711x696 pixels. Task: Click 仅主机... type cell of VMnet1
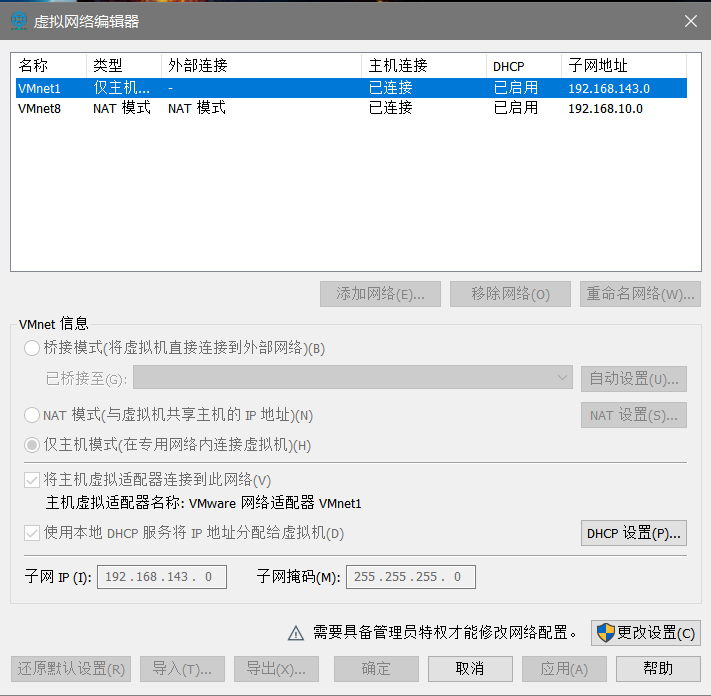click(x=121, y=88)
